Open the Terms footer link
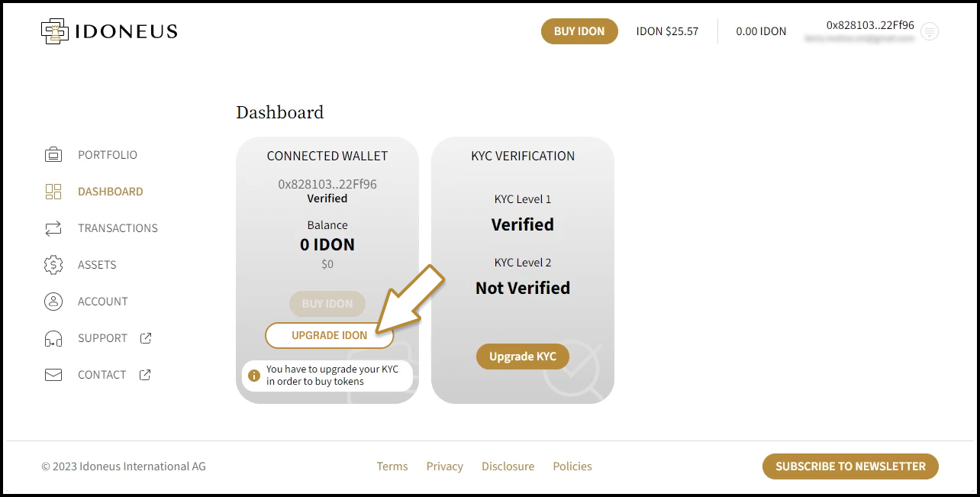980x497 pixels. coord(392,466)
